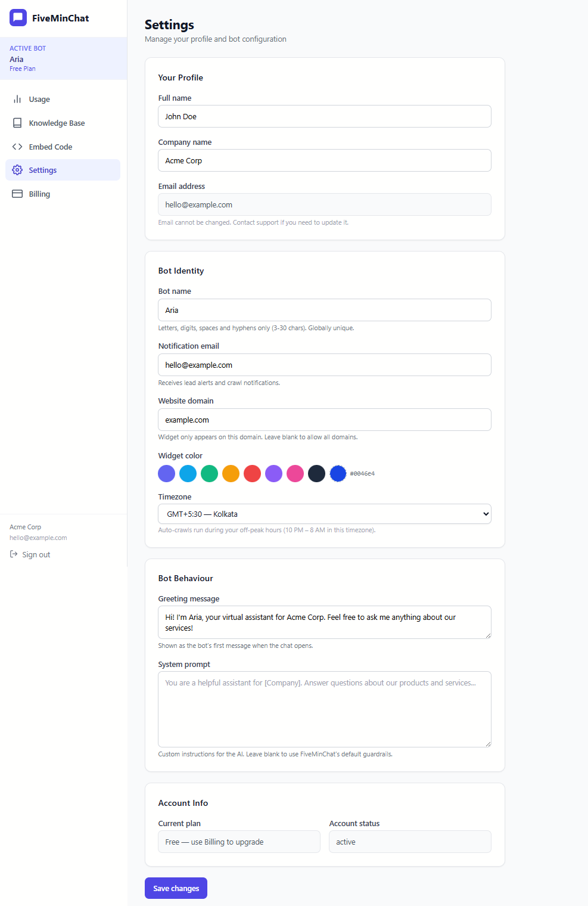Select the red widget color swatch
This screenshot has width=588, height=906.
tap(253, 473)
